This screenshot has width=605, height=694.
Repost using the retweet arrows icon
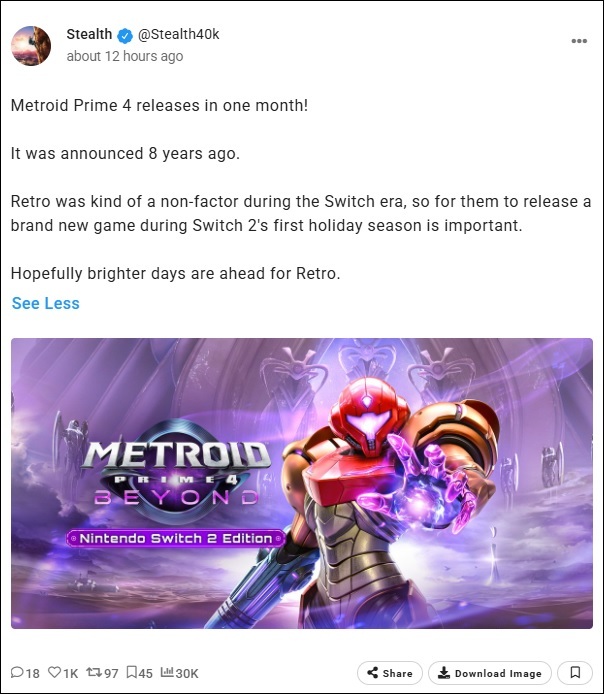pyautogui.click(x=94, y=673)
